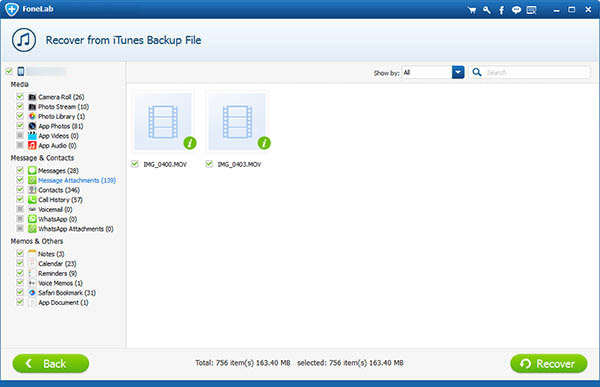Click the WhatsApp icon
Image resolution: width=600 pixels, height=387 pixels.
pos(32,219)
